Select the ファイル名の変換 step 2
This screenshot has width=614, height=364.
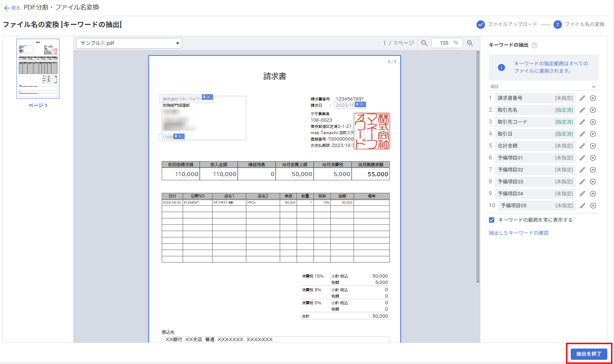point(579,24)
